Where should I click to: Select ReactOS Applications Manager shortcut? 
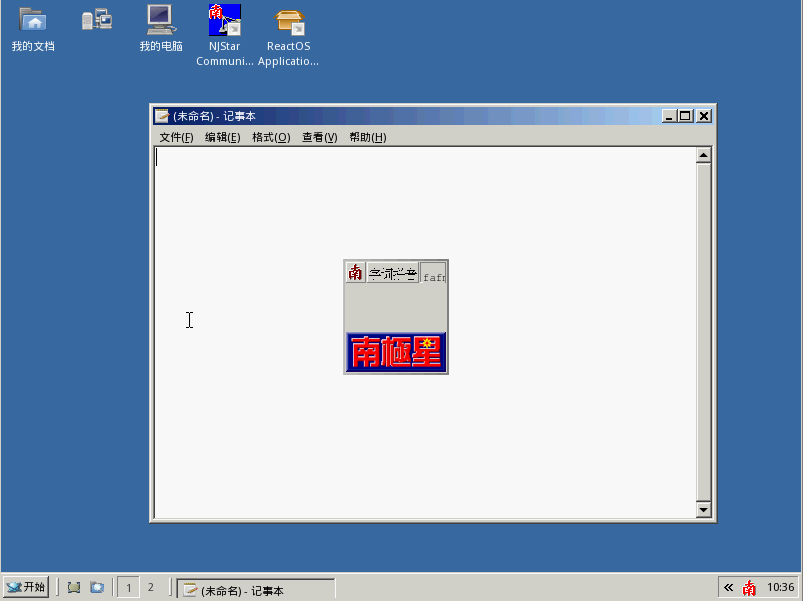pyautogui.click(x=288, y=38)
